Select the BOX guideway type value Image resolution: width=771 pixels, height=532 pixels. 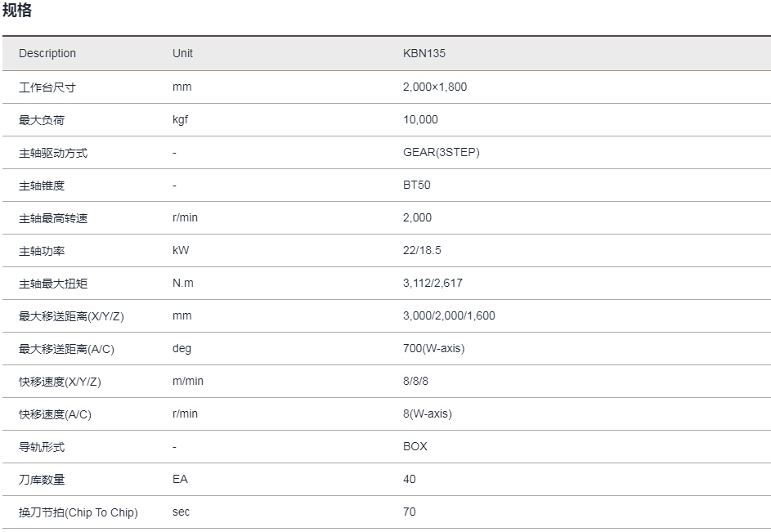click(415, 446)
